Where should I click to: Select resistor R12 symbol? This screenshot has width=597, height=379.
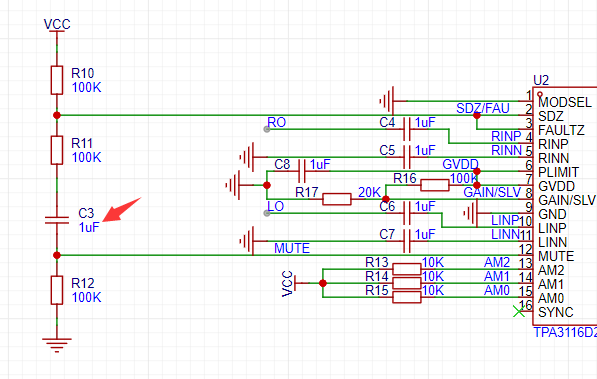pyautogui.click(x=57, y=290)
